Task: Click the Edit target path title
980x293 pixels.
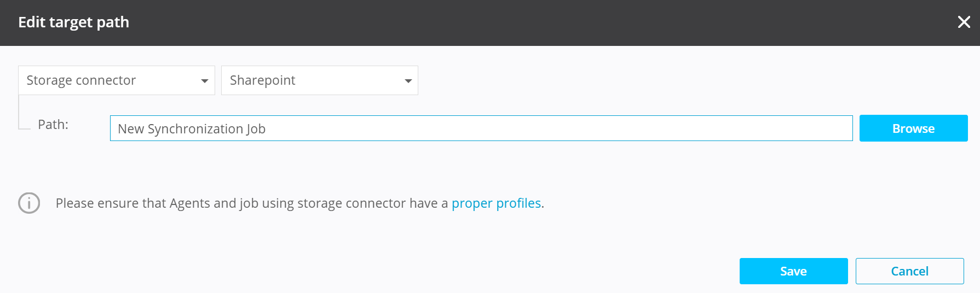Action: tap(74, 22)
